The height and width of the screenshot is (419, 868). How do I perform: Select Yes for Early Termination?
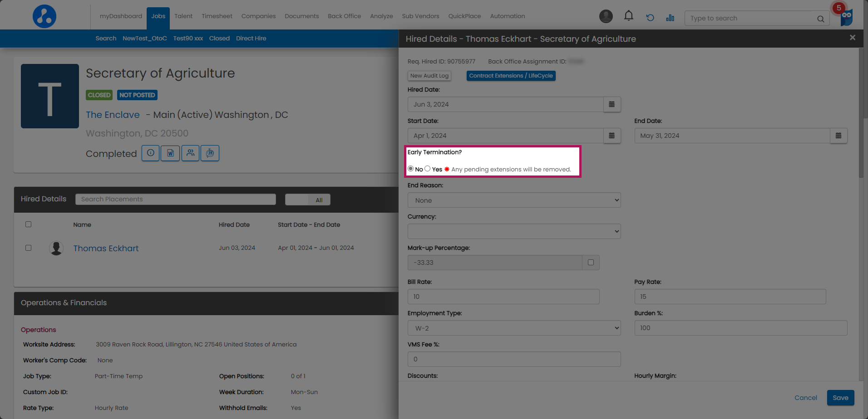[427, 169]
